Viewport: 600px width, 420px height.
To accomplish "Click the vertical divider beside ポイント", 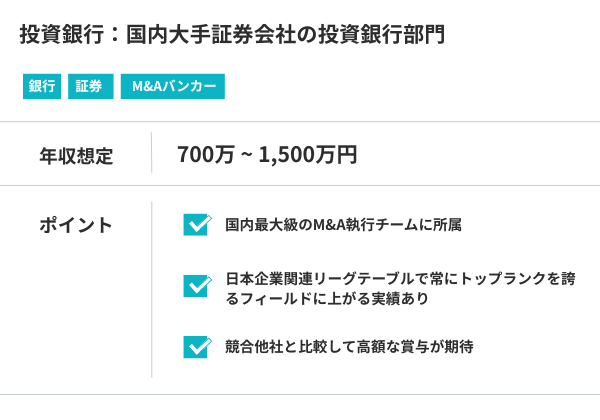I will tap(151, 290).
